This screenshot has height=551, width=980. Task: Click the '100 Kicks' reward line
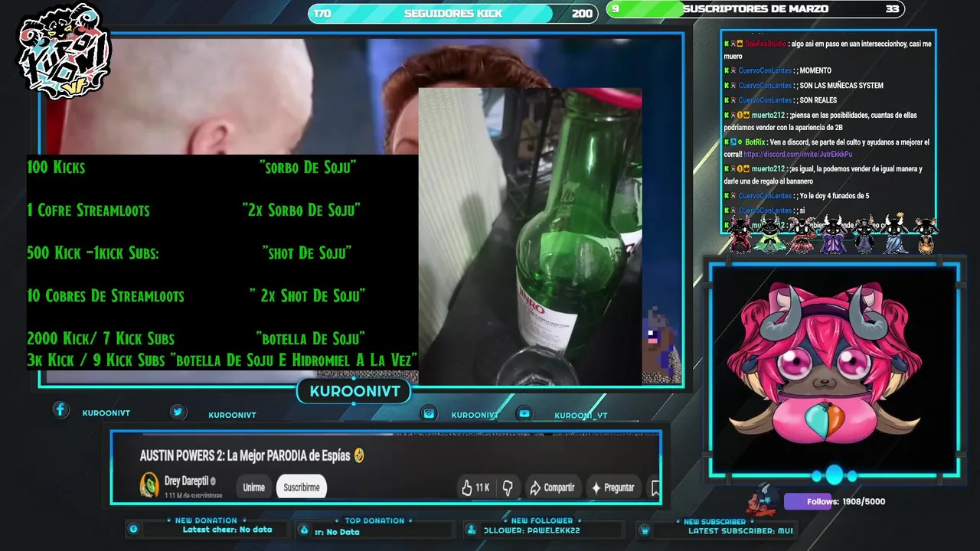pos(191,167)
